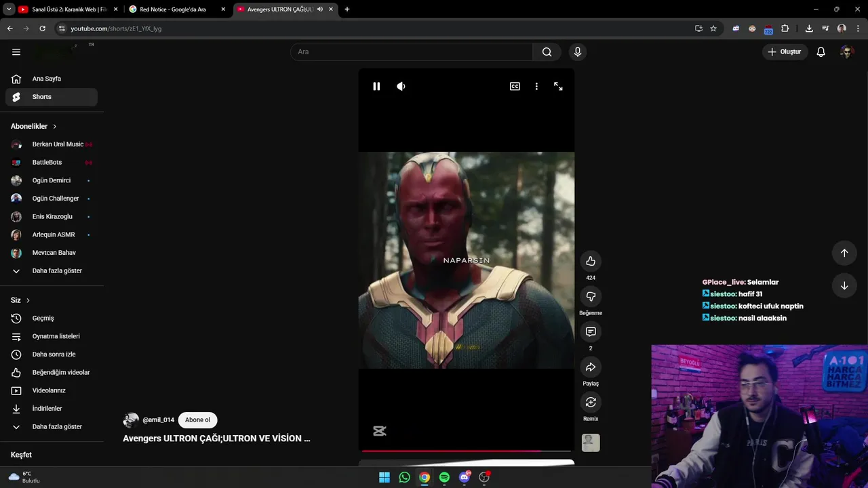Open Windows Start button

click(384, 477)
